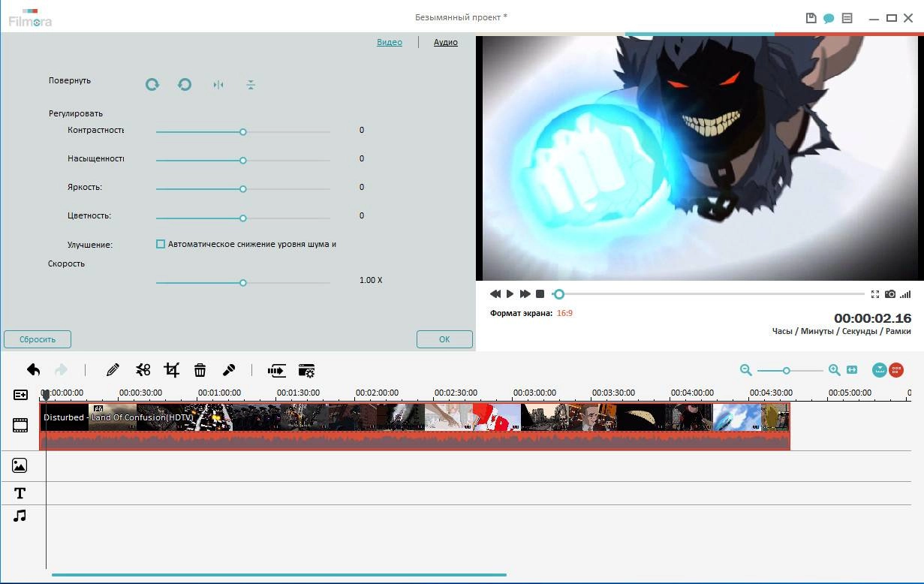Open the menu list icon in title bar
Screen dimensions: 924x584
[x=847, y=18]
